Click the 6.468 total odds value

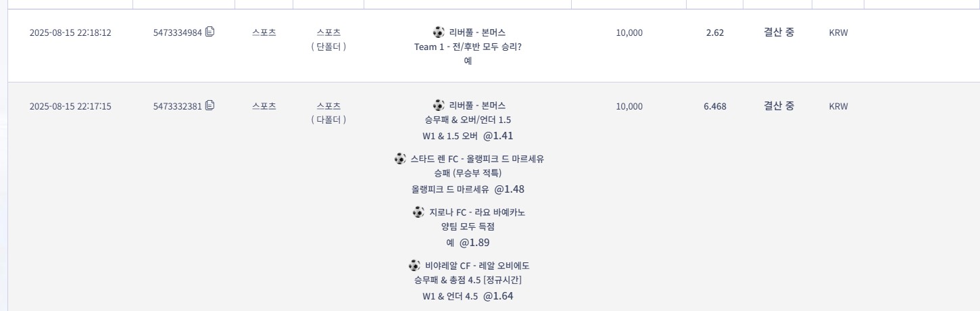coord(714,106)
